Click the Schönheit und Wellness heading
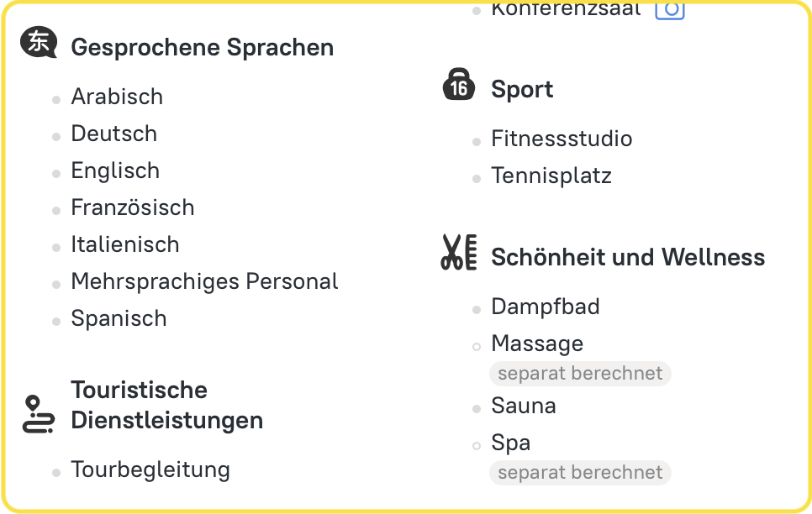The image size is (812, 514). (x=628, y=257)
